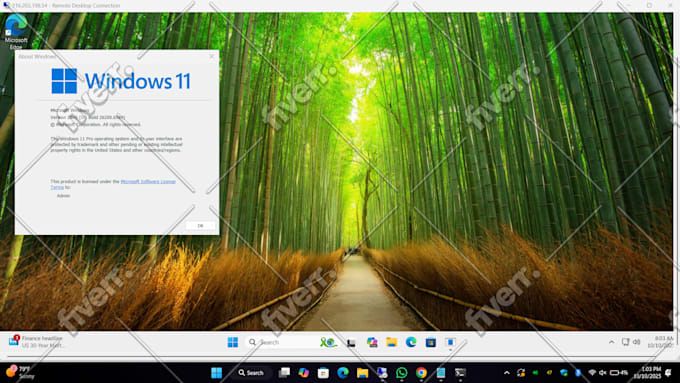This screenshot has height=383, width=680.
Task: Open Start menu in remote session taskbar
Action: [233, 342]
